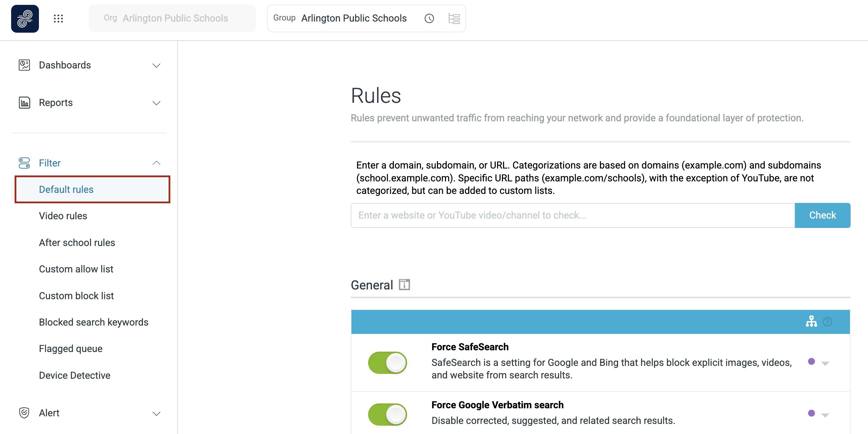Select Default rules in sidebar
Screen dimensions: 868x434
click(92, 189)
